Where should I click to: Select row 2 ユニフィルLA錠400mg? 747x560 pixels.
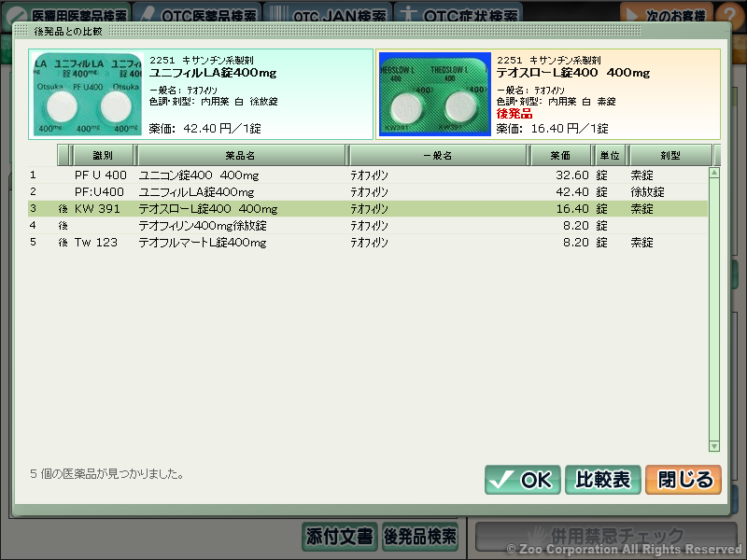[x=368, y=192]
